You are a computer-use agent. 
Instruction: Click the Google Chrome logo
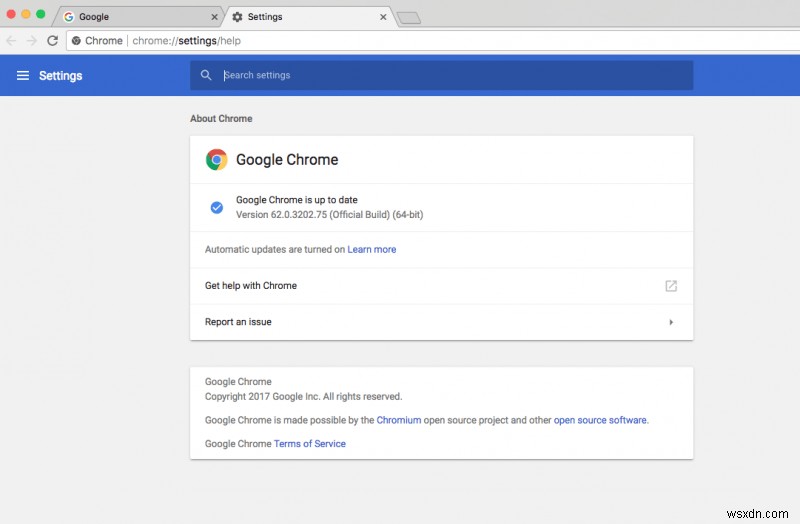pyautogui.click(x=216, y=160)
